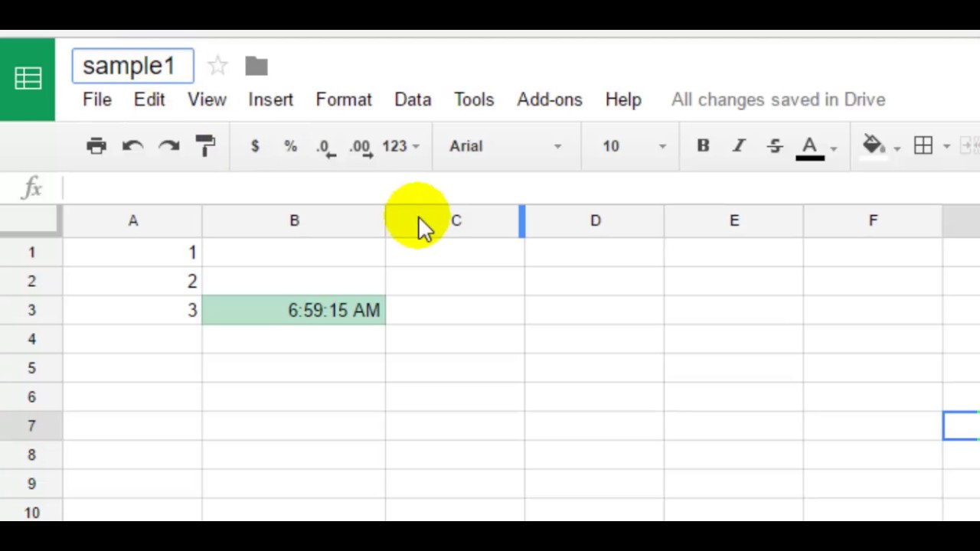Screen dimensions: 980x551
Task: Redo with the redo arrow icon
Action: pos(169,145)
